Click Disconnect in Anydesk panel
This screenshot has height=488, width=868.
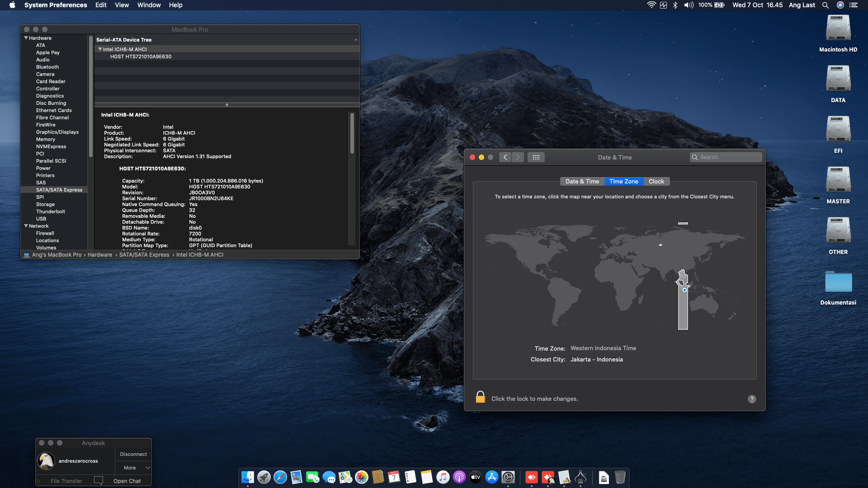coord(133,454)
